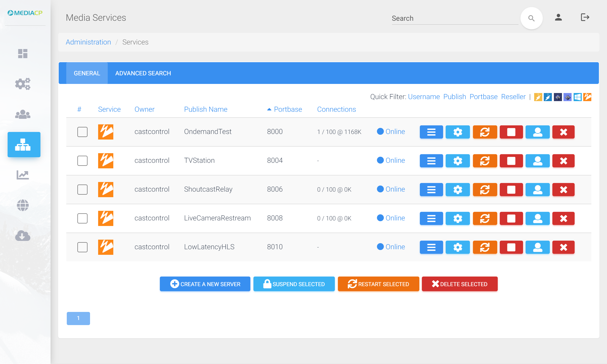
Task: Click Delete Selected button
Action: coord(460,284)
